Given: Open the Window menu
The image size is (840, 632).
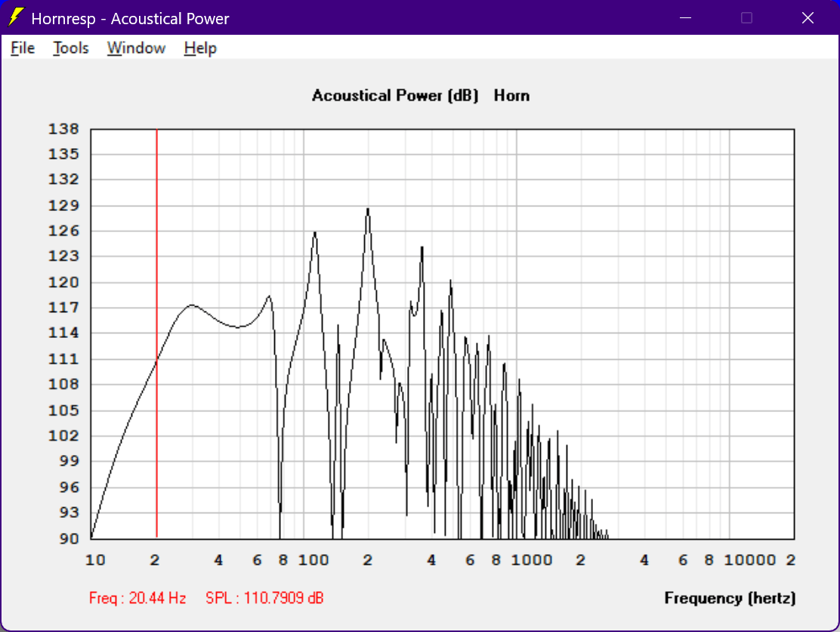Looking at the screenshot, I should tap(136, 48).
